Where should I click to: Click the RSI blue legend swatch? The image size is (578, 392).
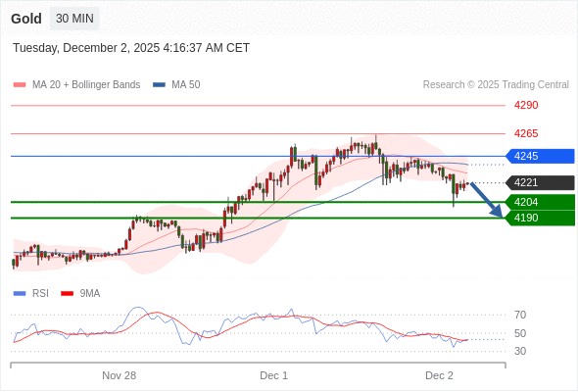pyautogui.click(x=20, y=294)
